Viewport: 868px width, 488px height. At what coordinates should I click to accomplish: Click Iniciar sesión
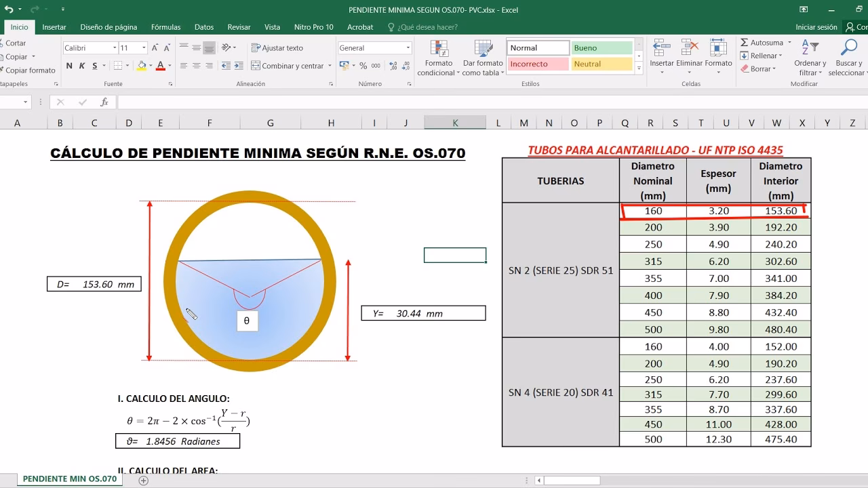click(x=816, y=27)
